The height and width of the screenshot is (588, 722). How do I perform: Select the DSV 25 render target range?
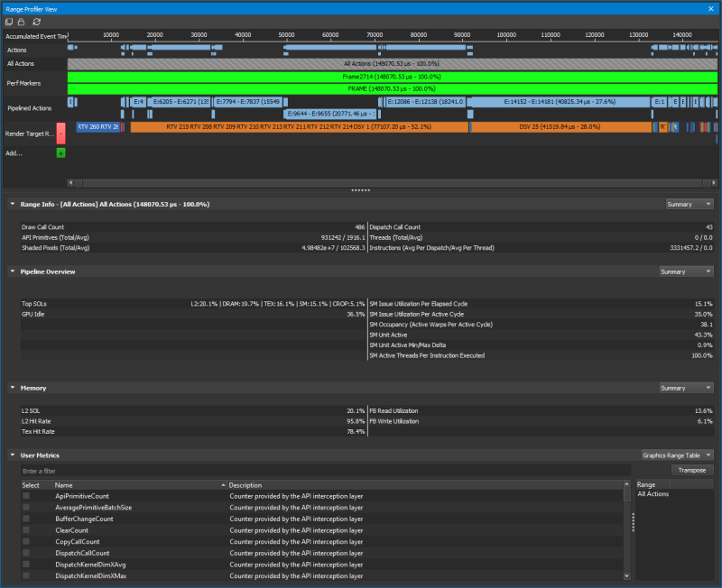563,127
